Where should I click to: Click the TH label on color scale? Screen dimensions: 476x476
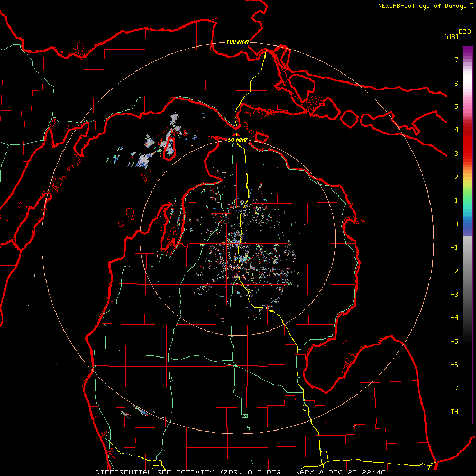pos(454,412)
